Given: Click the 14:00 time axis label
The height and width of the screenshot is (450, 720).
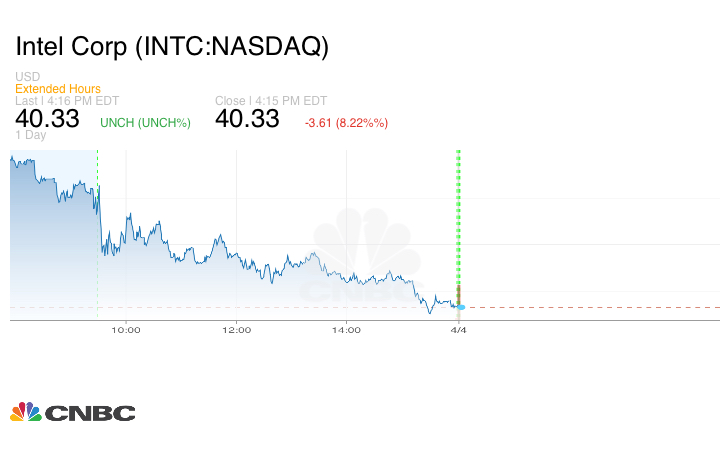Looking at the screenshot, I should [x=346, y=330].
